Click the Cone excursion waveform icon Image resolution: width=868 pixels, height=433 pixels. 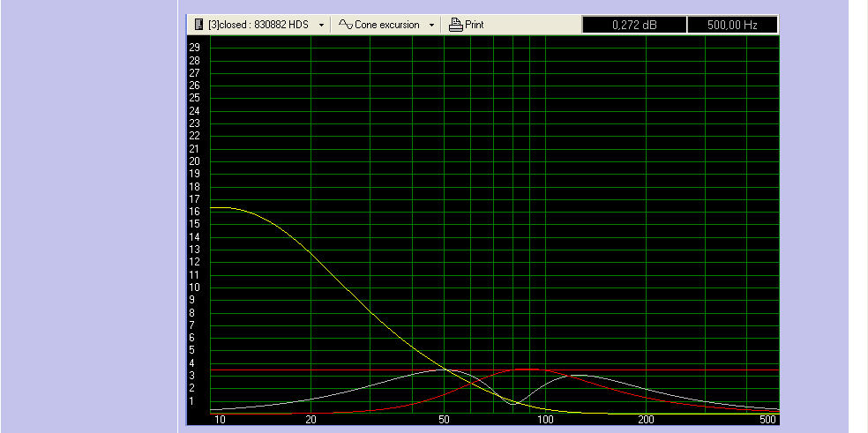coord(346,25)
